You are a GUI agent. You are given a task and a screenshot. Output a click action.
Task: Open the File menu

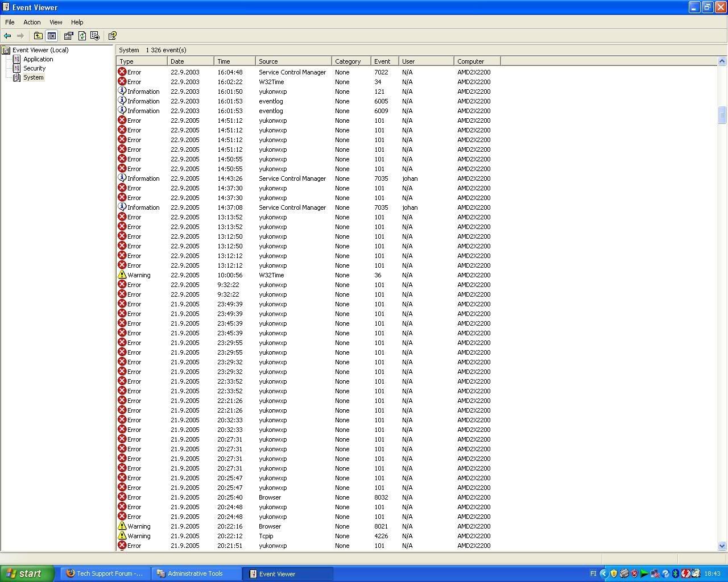(10, 22)
